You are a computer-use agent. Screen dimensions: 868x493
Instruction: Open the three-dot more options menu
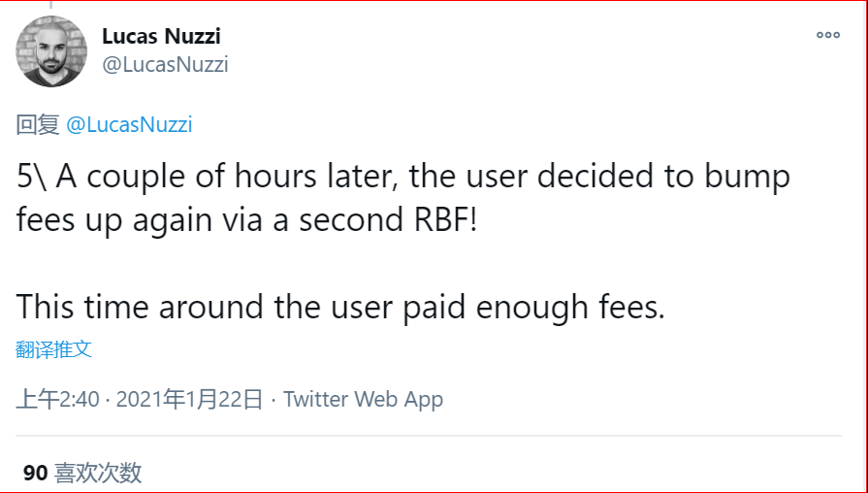(828, 35)
